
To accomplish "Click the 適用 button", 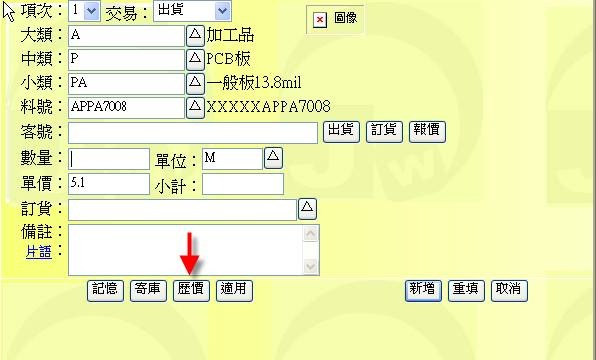I will (234, 291).
